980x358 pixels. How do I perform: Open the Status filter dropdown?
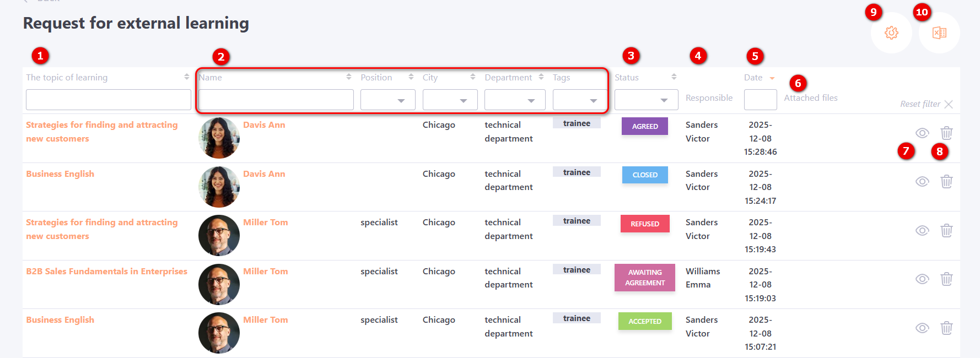pos(646,100)
